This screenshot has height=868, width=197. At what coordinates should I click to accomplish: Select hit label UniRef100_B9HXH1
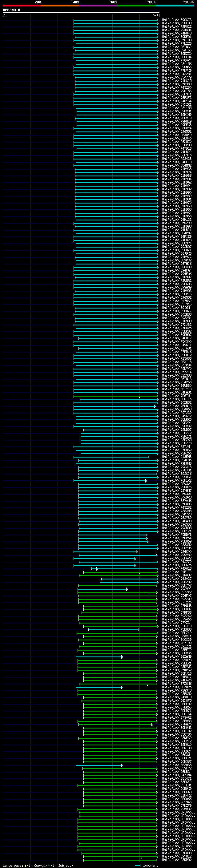[x=177, y=111]
